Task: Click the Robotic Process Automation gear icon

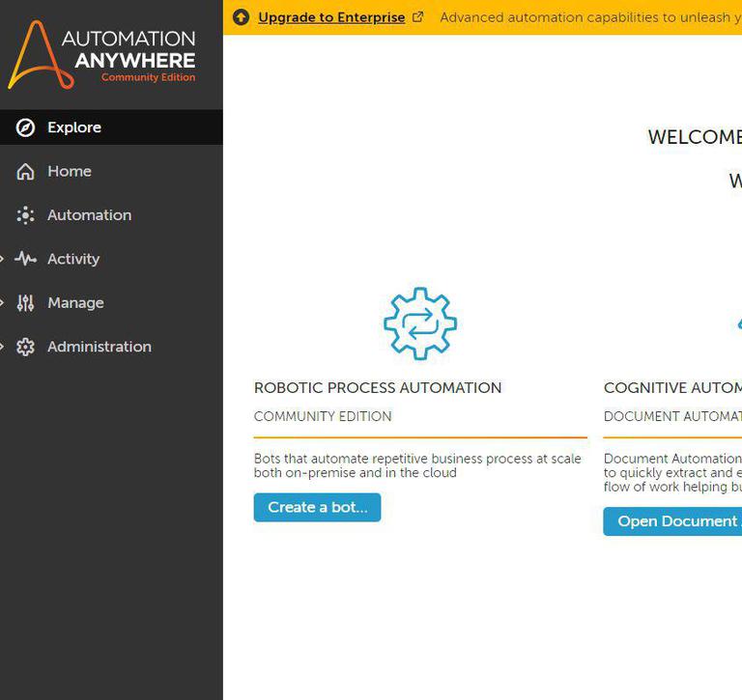Action: pyautogui.click(x=420, y=323)
